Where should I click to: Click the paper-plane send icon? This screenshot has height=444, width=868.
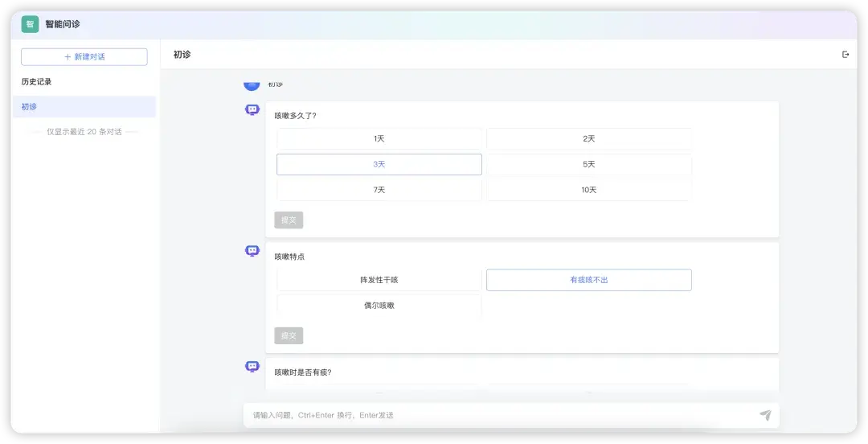766,414
